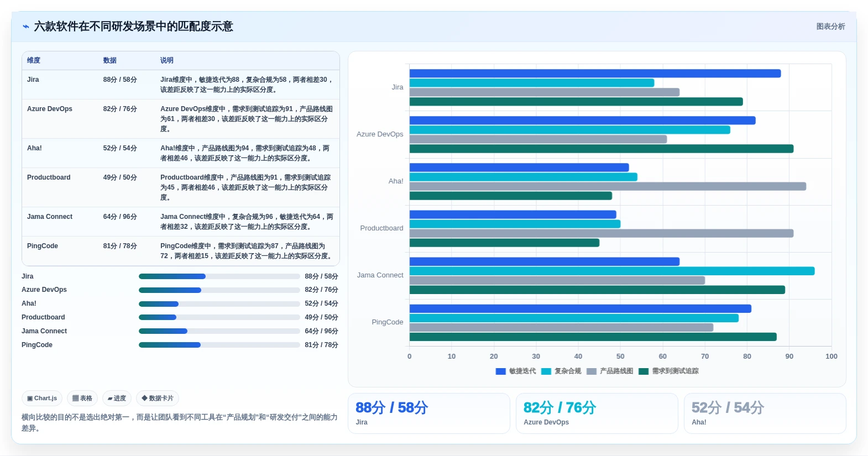Click the Jira 敏捷迭代 blue bar in chart
The image size is (868, 456).
[595, 74]
